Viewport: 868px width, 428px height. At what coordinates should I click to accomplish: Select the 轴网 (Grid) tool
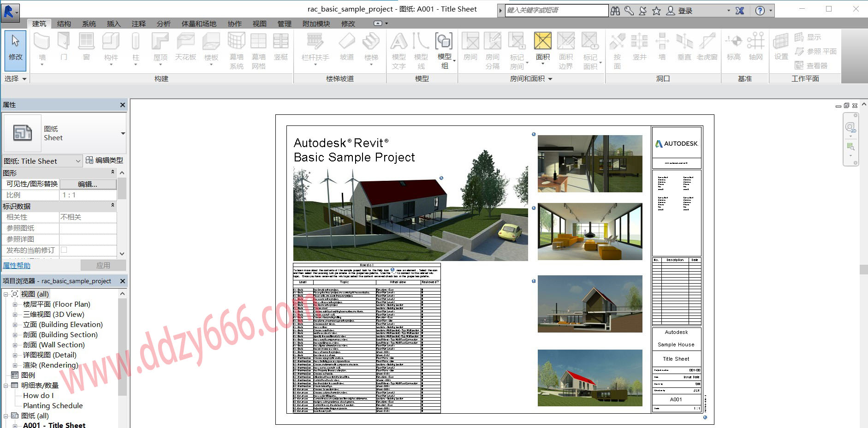755,47
